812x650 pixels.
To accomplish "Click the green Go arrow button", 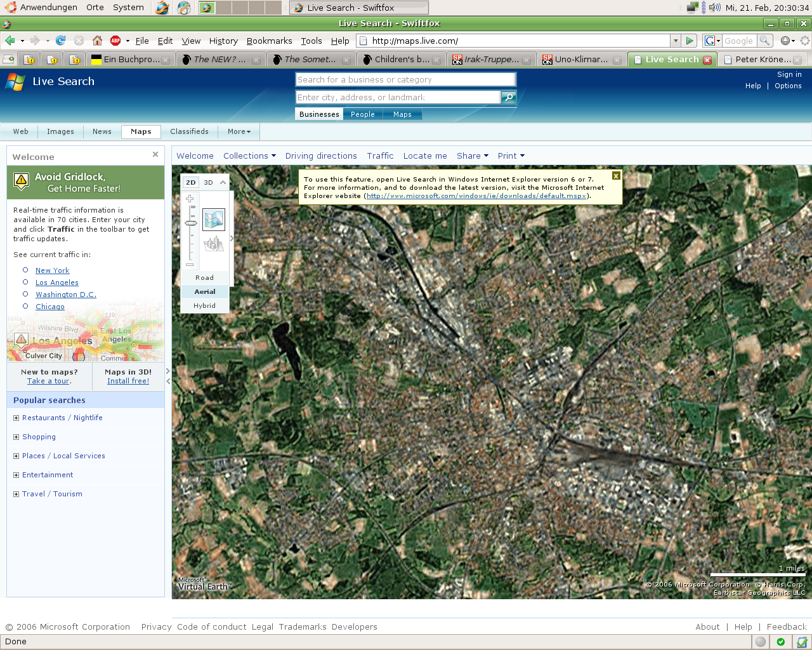I will [x=690, y=41].
